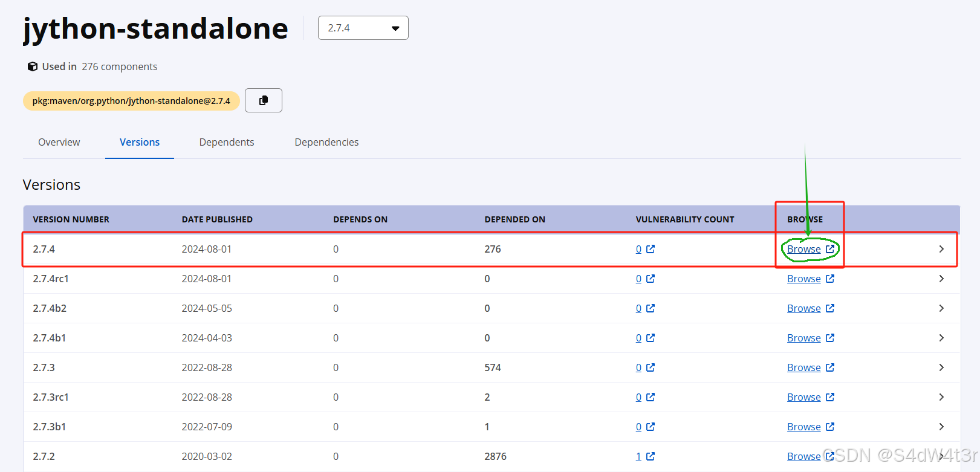Open the version selector dropdown showing 2.7.4
Image resolution: width=980 pixels, height=472 pixels.
(363, 28)
